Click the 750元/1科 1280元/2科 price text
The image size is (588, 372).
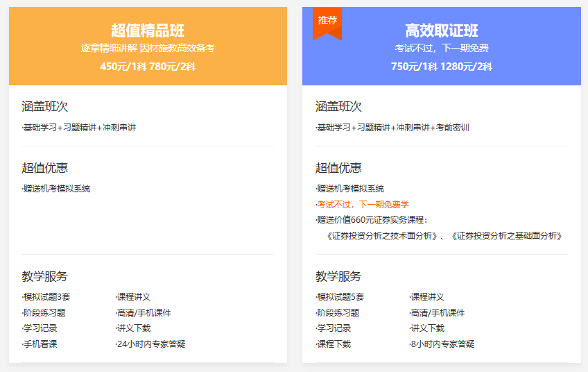tap(442, 67)
